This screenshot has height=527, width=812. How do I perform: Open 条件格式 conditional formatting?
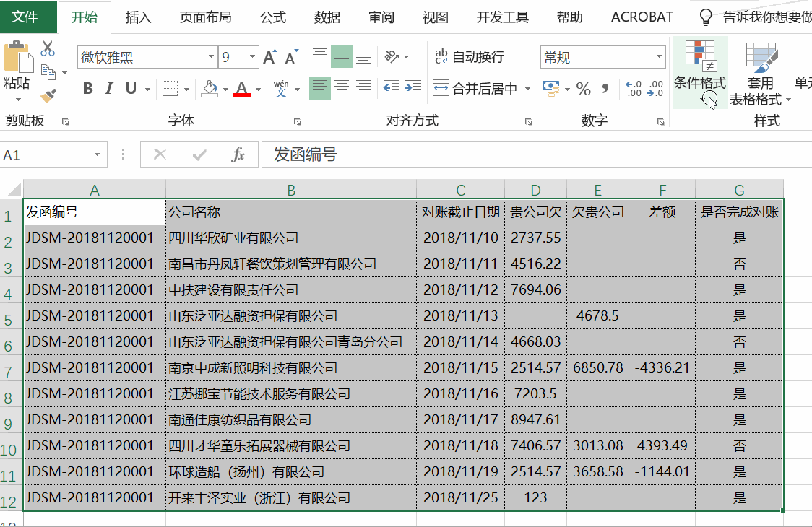[x=700, y=72]
